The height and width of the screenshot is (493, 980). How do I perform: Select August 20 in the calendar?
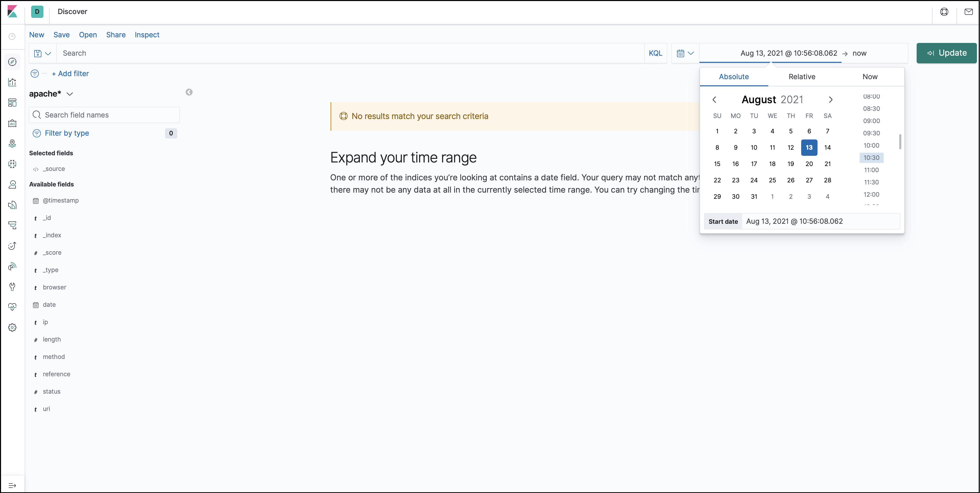click(809, 164)
